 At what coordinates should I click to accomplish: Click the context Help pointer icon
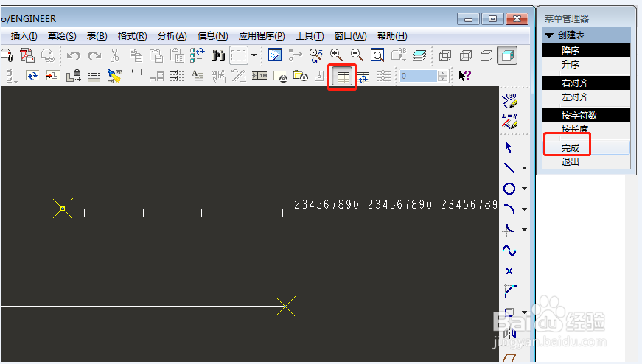(464, 76)
